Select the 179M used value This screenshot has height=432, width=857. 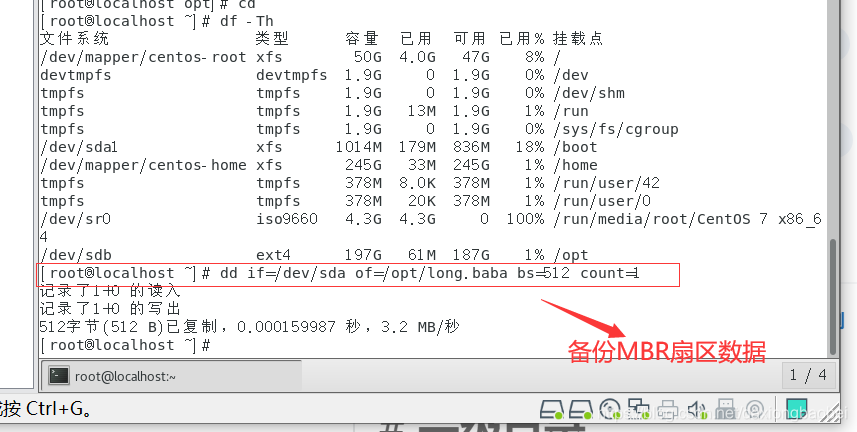tap(418, 147)
